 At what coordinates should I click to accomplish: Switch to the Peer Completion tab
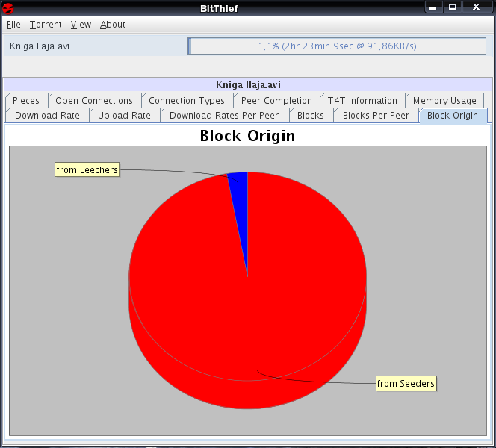[277, 101]
